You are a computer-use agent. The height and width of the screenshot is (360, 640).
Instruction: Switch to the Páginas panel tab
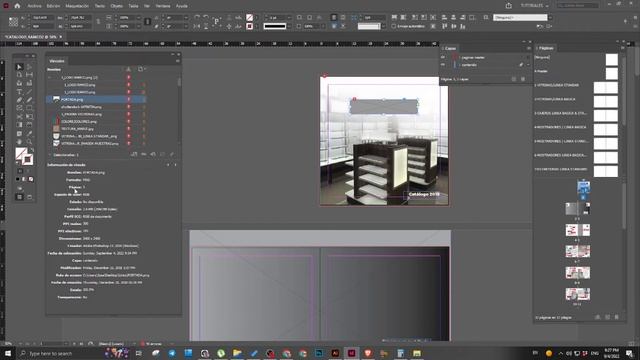point(546,48)
